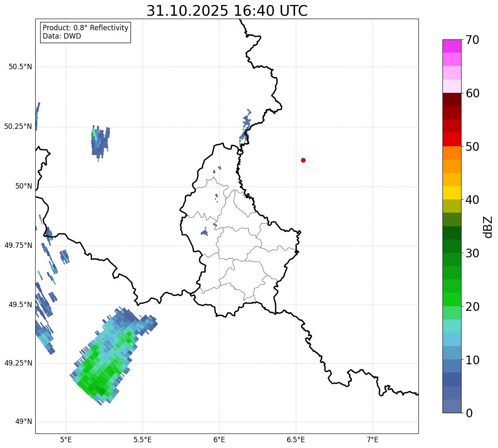Click the 0 colorbar tick label
This screenshot has height=448, width=498.
469,414
